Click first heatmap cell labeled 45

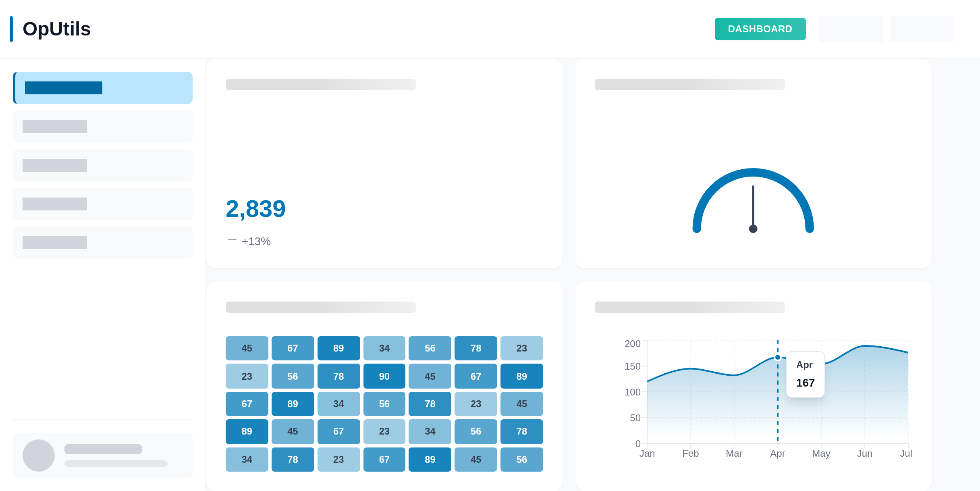pyautogui.click(x=247, y=348)
